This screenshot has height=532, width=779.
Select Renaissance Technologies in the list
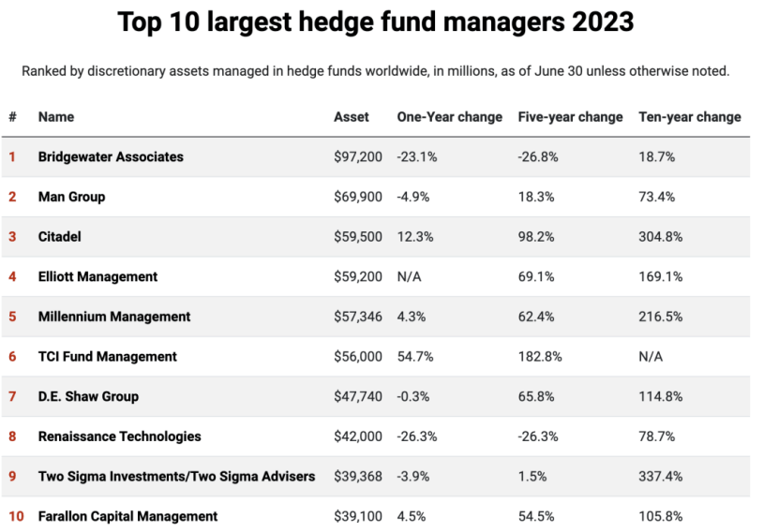tap(119, 436)
